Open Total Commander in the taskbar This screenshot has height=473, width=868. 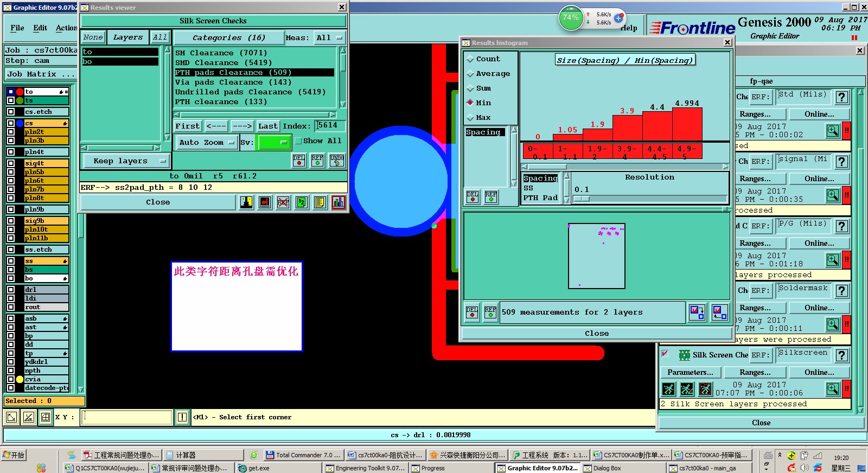point(304,455)
